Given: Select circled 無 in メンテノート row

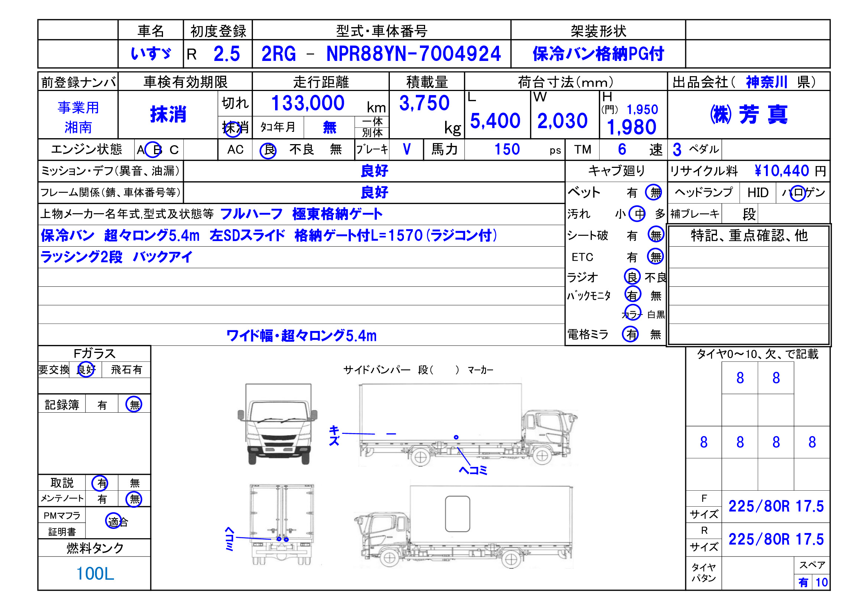Looking at the screenshot, I should point(134,499).
